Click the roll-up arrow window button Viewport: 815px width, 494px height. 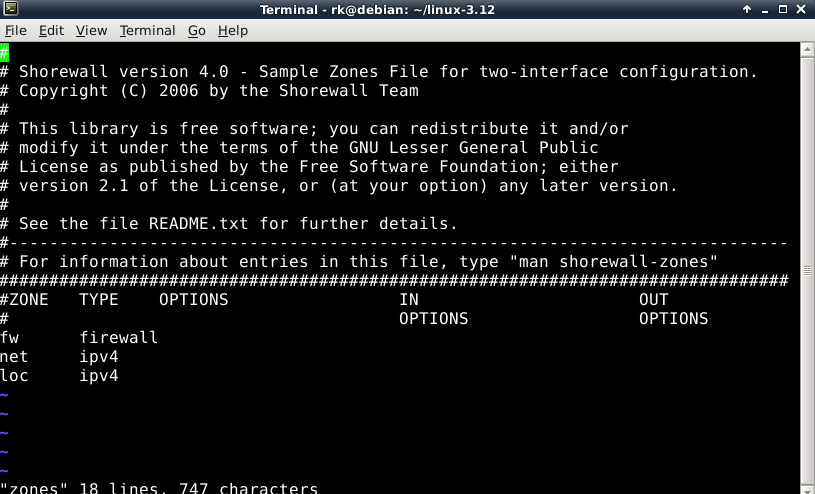tap(747, 9)
